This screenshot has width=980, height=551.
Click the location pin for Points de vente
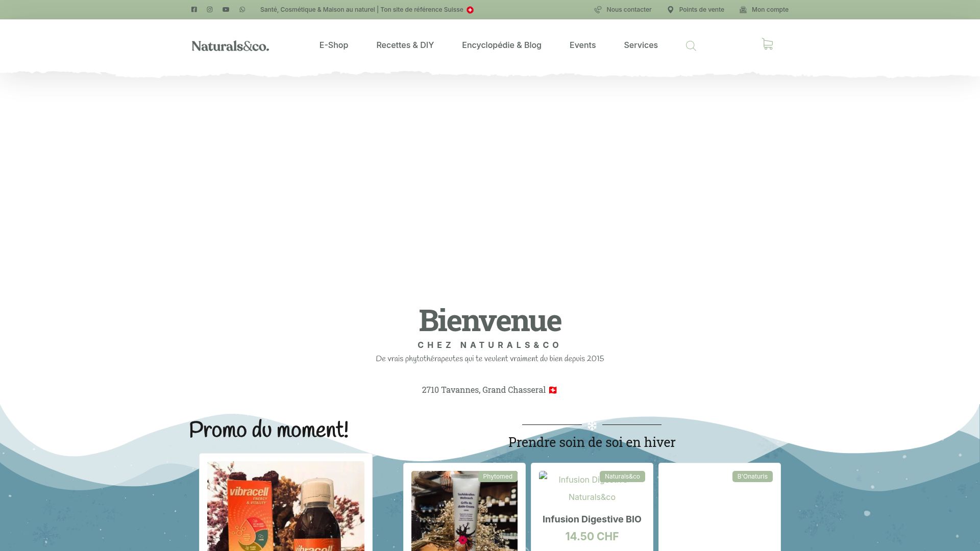pyautogui.click(x=670, y=9)
